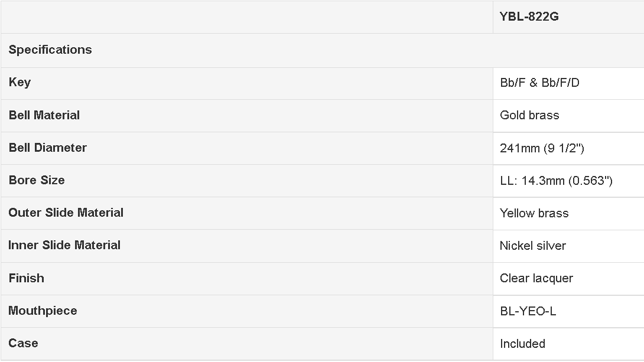
Task: Select the Included value in Case row
Action: [522, 344]
